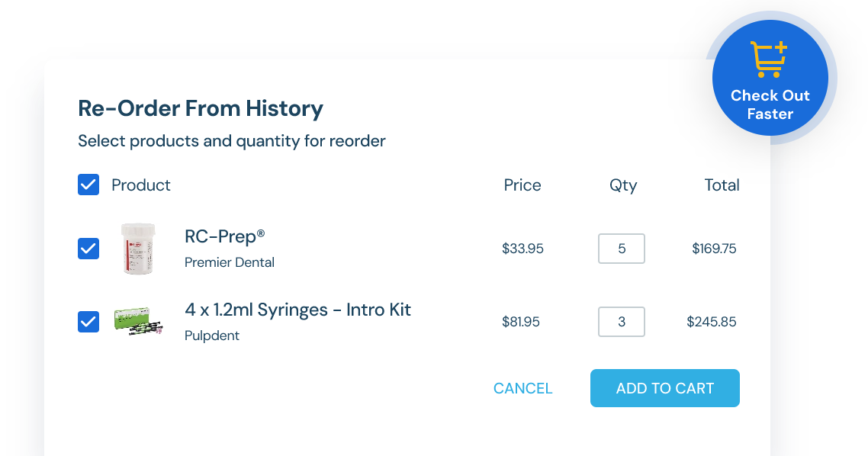Image resolution: width=868 pixels, height=456 pixels.
Task: Select the 4 x 1.2ml Syringes - Intro Kit name
Action: [x=297, y=310]
